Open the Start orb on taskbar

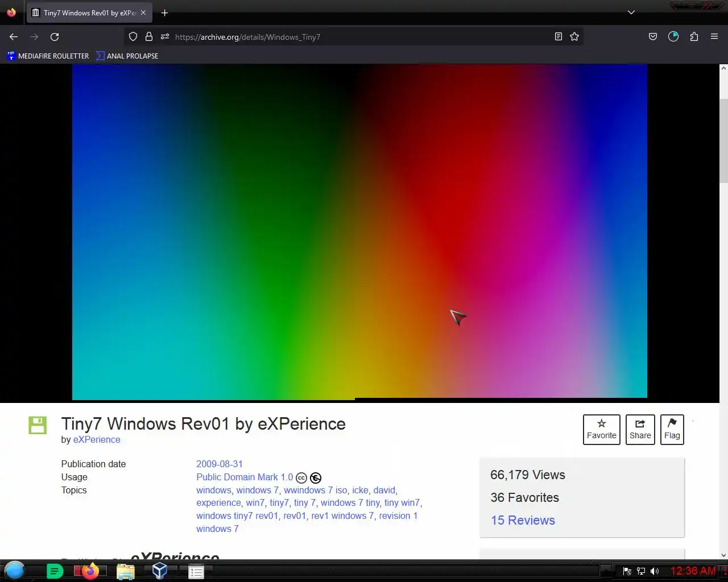[15, 570]
